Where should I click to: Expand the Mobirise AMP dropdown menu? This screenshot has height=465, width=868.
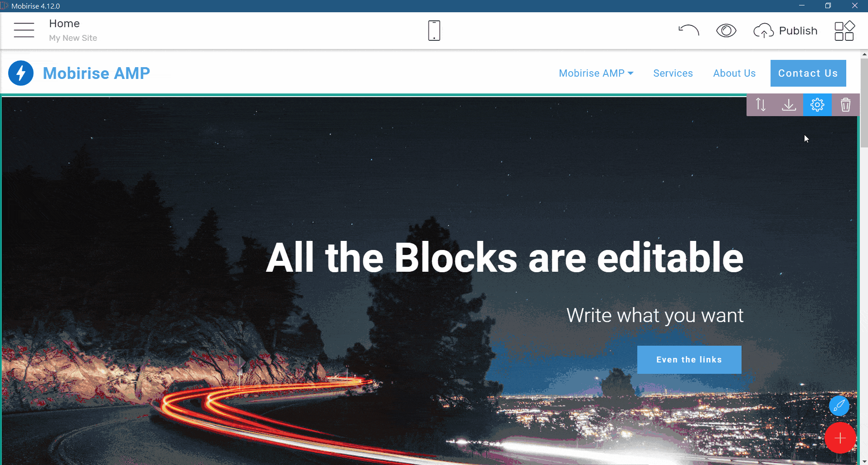596,73
